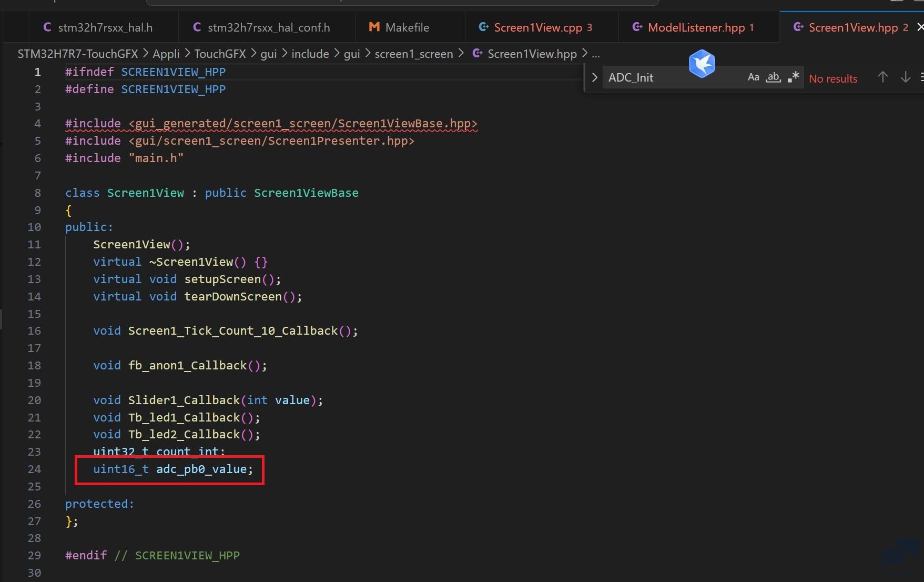Open the Makefile tab
The height and width of the screenshot is (582, 924).
tap(407, 27)
